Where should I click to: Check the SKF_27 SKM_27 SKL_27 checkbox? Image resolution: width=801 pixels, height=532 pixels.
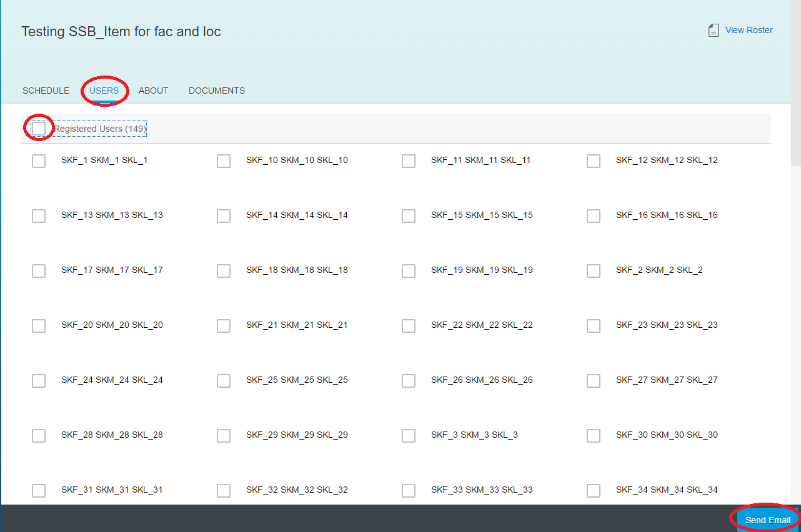pyautogui.click(x=594, y=381)
